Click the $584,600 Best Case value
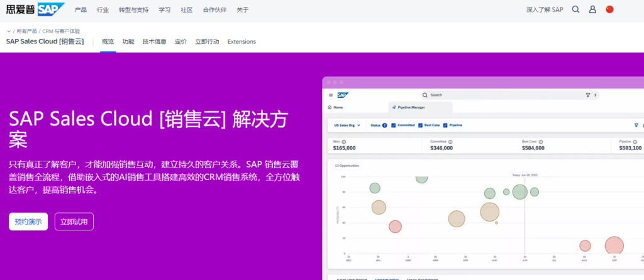 [533, 148]
